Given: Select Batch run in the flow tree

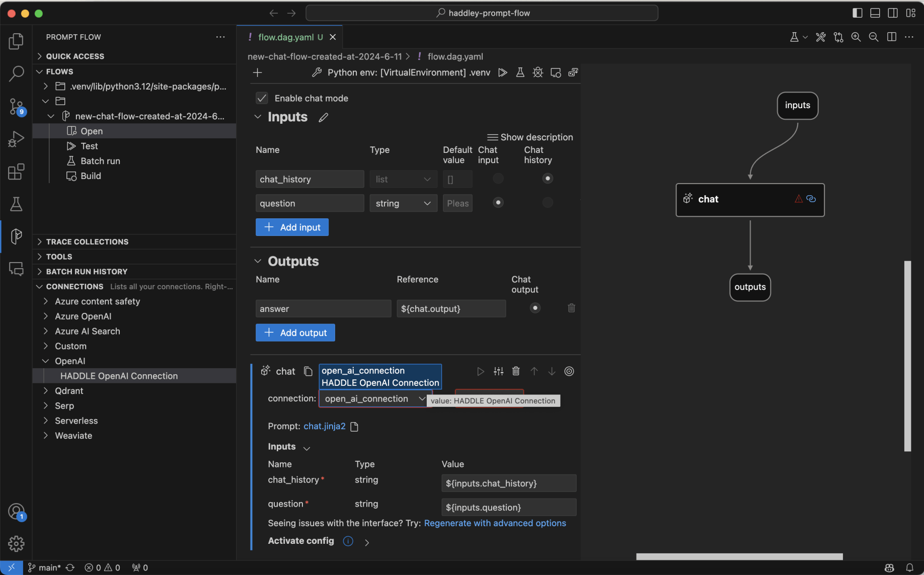Looking at the screenshot, I should click(x=100, y=161).
